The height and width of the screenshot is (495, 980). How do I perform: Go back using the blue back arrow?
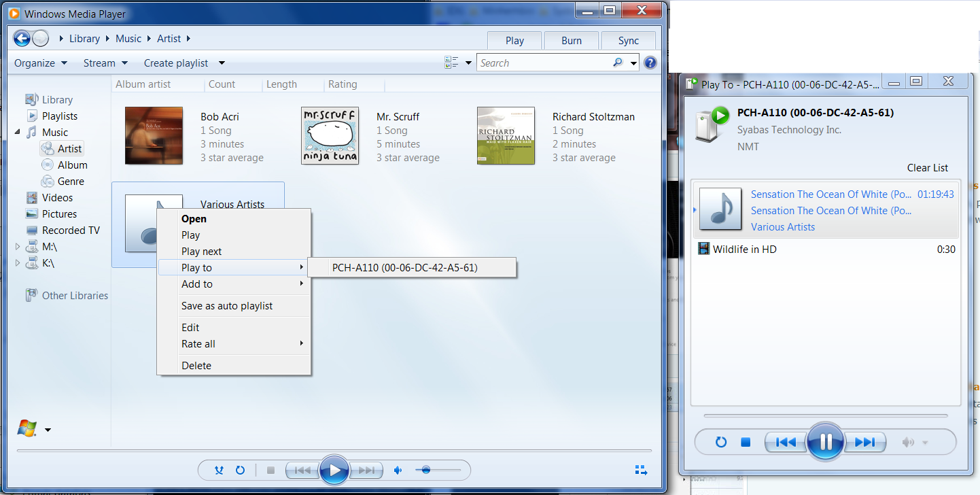22,38
